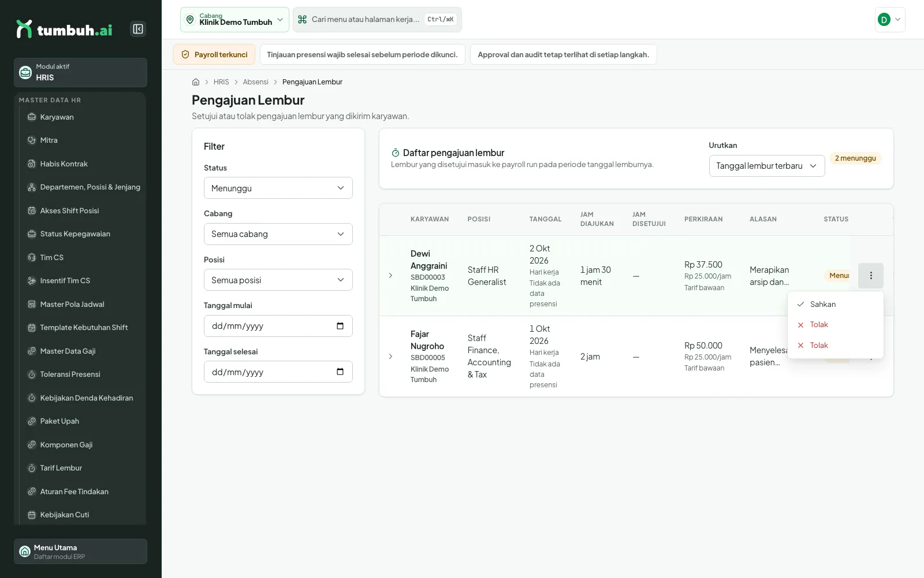Open calendar picker for Tanggal selesai
This screenshot has width=924, height=578.
pyautogui.click(x=340, y=372)
